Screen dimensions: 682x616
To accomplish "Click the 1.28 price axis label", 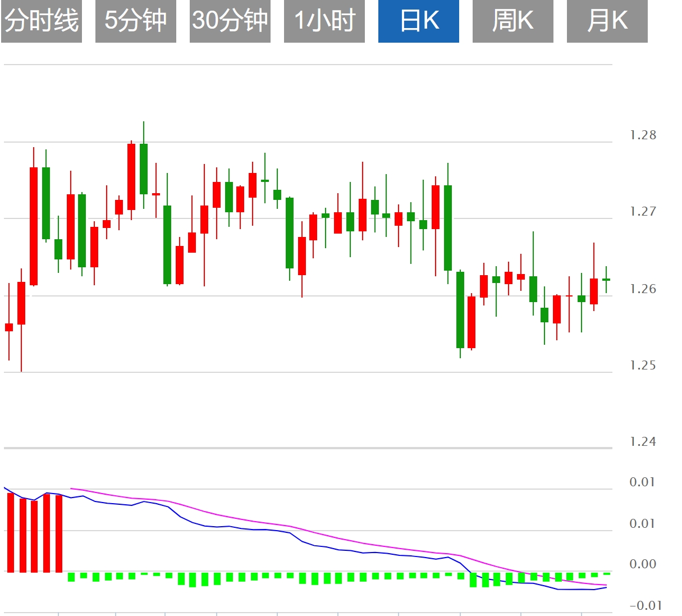I will point(643,135).
